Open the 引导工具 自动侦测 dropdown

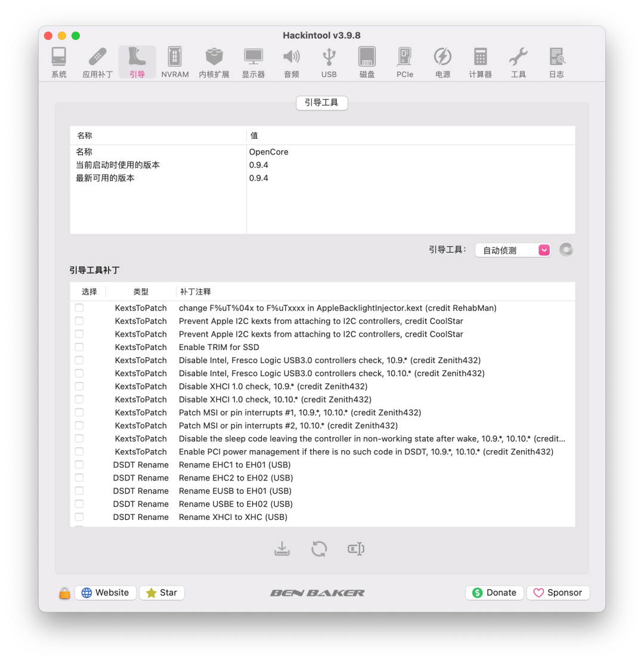[513, 250]
